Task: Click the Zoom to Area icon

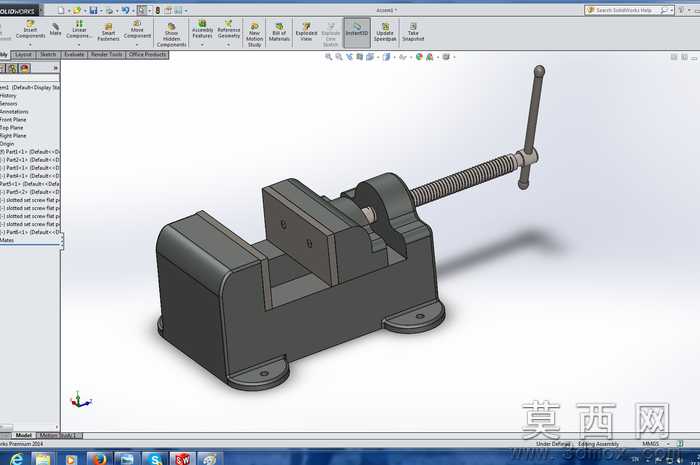Action: tap(339, 57)
